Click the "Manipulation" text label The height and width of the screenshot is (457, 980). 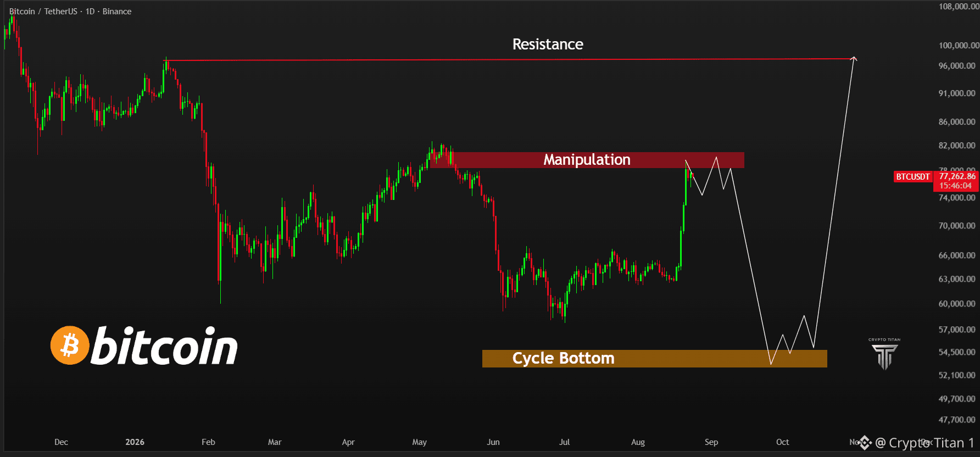tap(587, 160)
